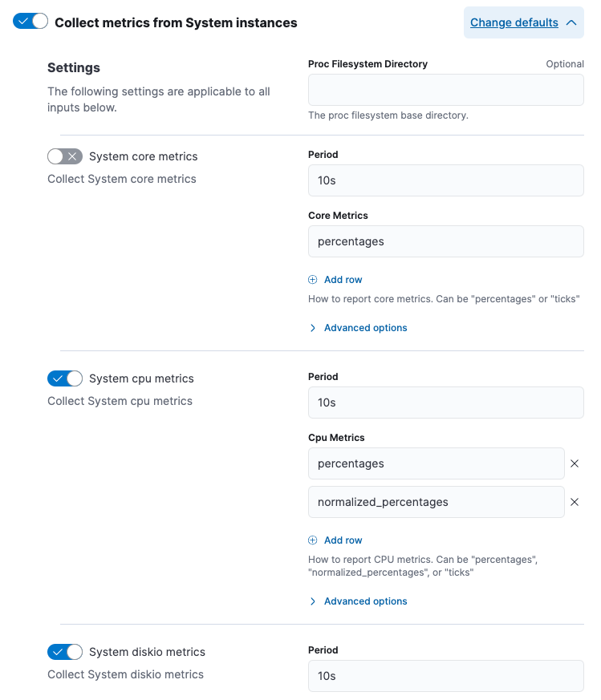Remove the "percentages" Cpu Metrics entry via X icon
This screenshot has height=700, width=601.
point(575,463)
